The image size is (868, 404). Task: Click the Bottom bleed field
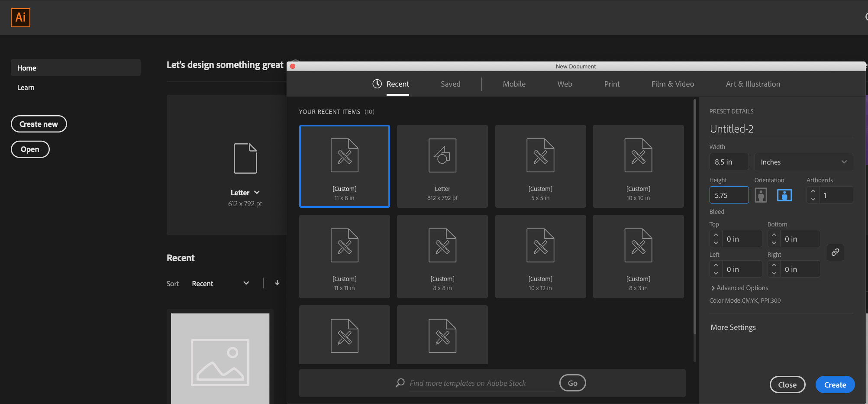tap(800, 239)
